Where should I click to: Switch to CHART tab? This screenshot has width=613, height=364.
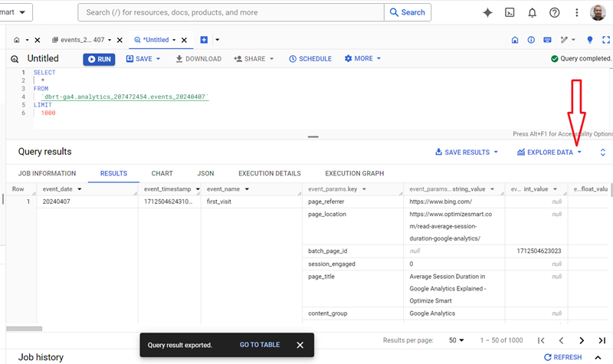(x=162, y=173)
